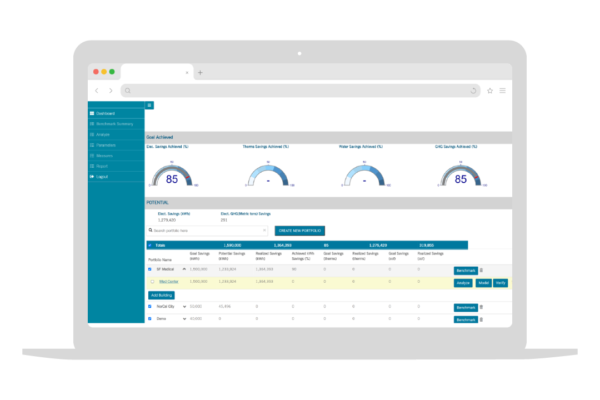Click the browser forward arrow

click(110, 90)
